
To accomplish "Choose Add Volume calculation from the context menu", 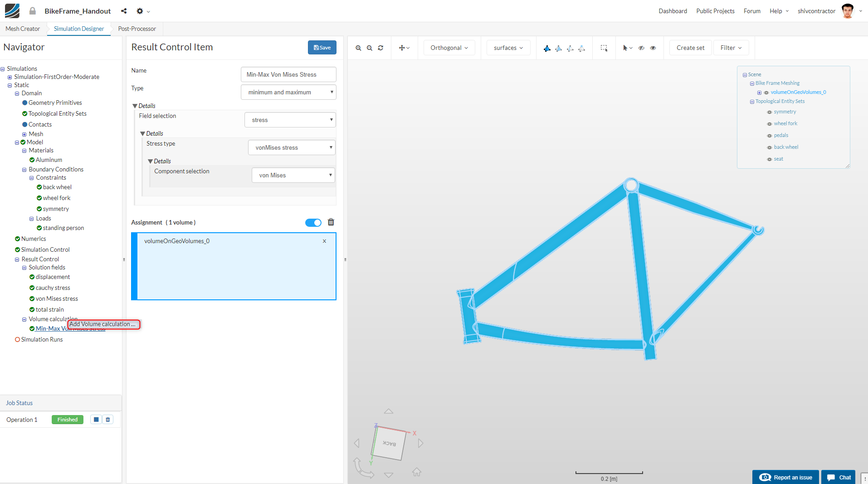I will coord(104,324).
